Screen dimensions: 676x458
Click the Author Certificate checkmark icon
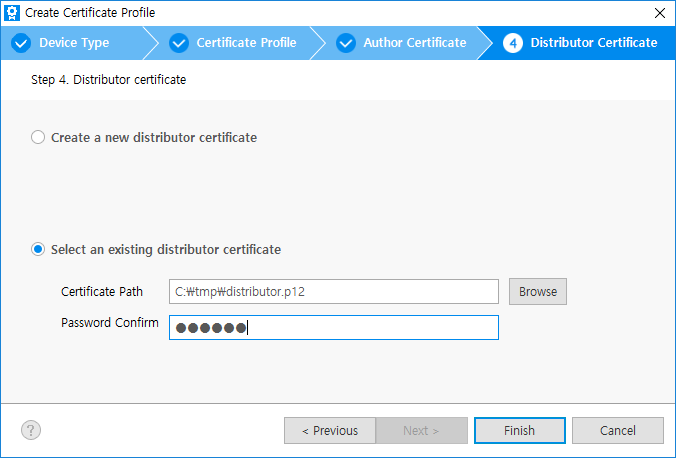346,43
